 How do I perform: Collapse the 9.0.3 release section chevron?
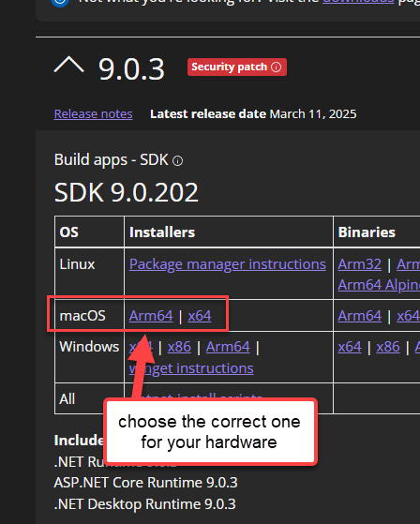pos(68,65)
